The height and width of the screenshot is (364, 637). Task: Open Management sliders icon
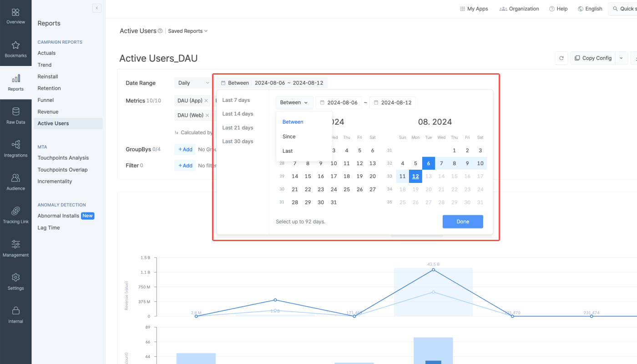click(15, 244)
